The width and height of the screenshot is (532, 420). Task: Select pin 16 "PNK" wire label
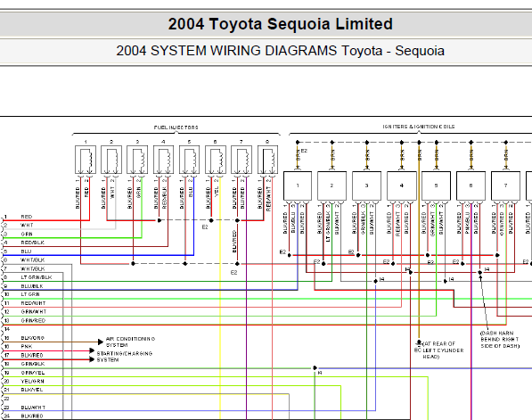point(27,347)
